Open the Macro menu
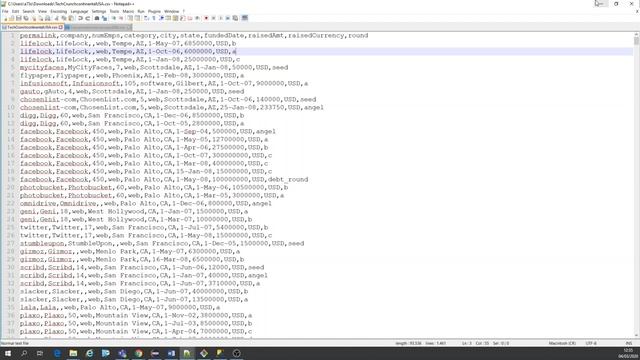This screenshot has height=360, width=640. [128, 11]
